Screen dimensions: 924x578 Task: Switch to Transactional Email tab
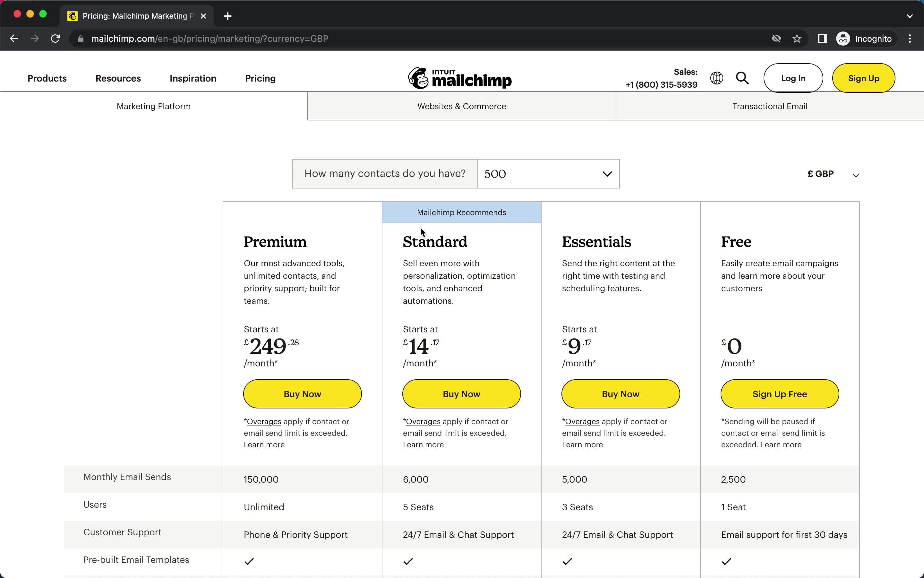[770, 106]
